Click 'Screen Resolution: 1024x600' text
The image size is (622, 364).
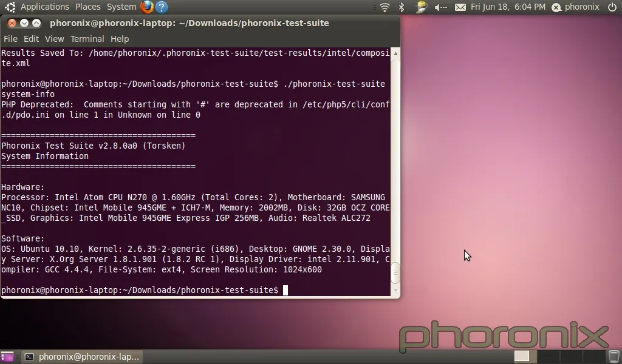256,269
